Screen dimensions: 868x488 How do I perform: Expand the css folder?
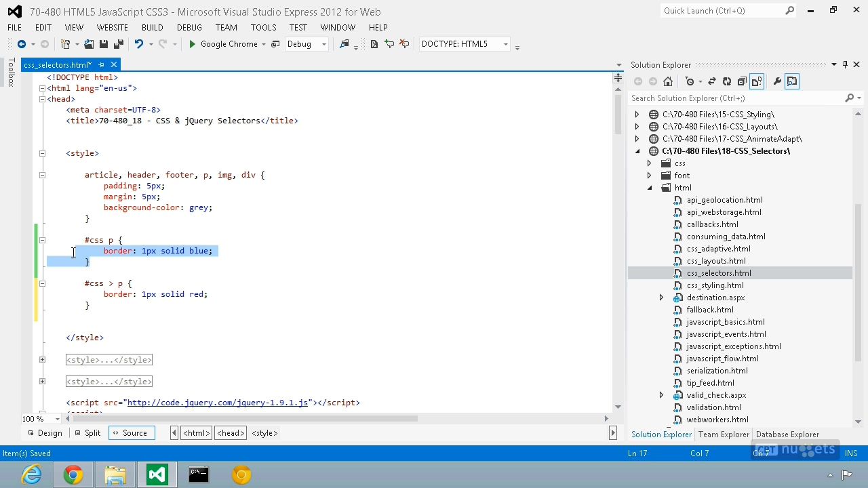click(649, 163)
